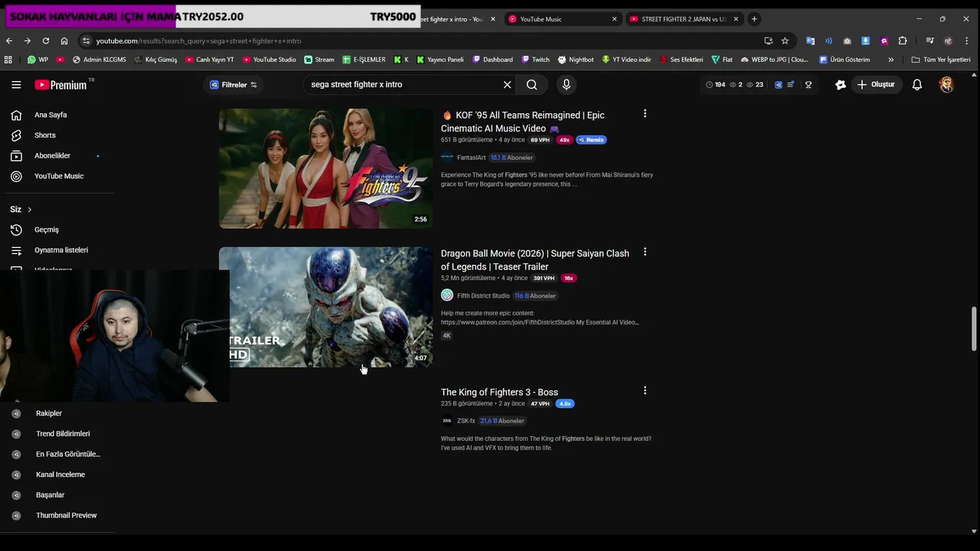
Task: Click the magnifier search button
Action: (x=531, y=85)
